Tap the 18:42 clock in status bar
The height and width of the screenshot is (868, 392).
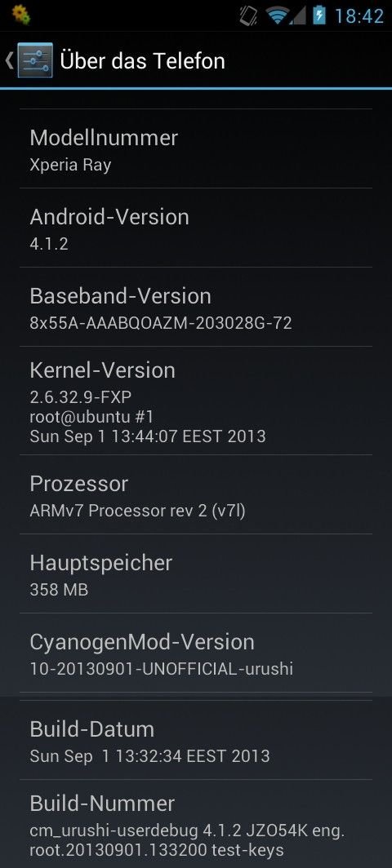[x=359, y=16]
